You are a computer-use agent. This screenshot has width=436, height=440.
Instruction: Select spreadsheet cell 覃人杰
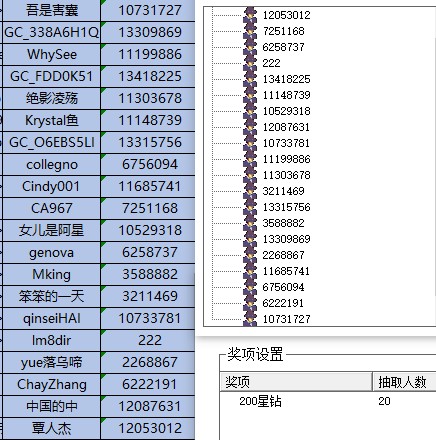[51, 428]
